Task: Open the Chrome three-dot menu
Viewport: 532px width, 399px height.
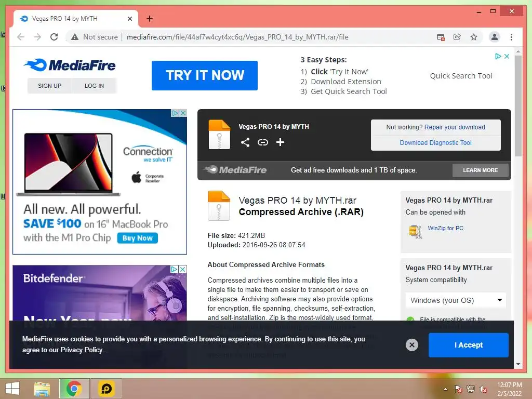Action: pos(511,37)
